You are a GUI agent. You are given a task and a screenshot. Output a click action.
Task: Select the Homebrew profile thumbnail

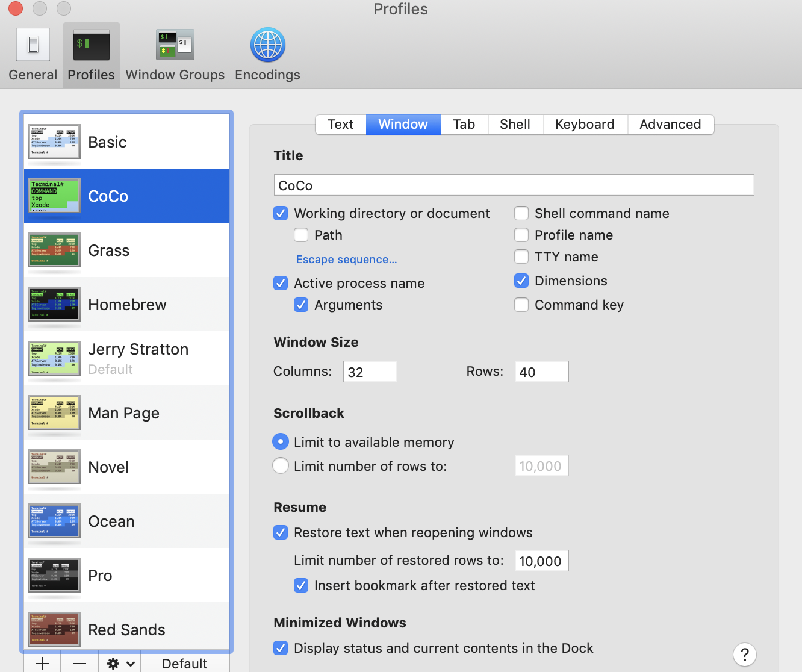pyautogui.click(x=54, y=304)
